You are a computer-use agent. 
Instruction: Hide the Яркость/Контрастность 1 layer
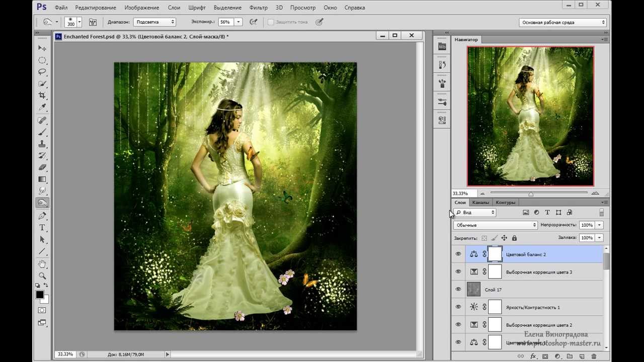(x=458, y=307)
